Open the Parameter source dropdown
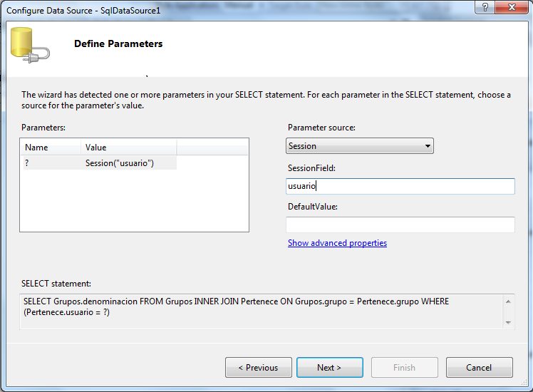533x392 pixels. 360,146
